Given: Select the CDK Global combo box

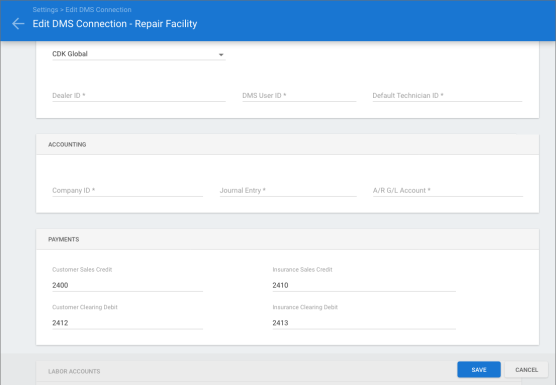Looking at the screenshot, I should point(139,54).
